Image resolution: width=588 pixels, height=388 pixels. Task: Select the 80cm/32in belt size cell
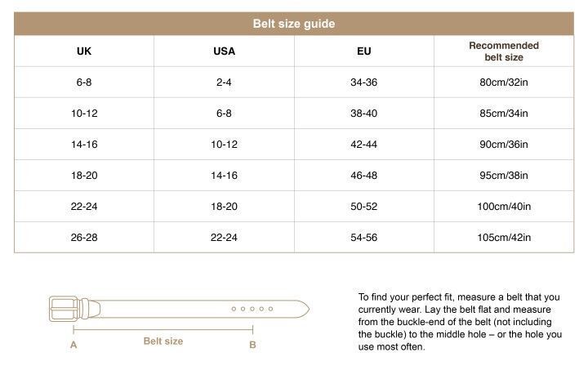tap(503, 83)
